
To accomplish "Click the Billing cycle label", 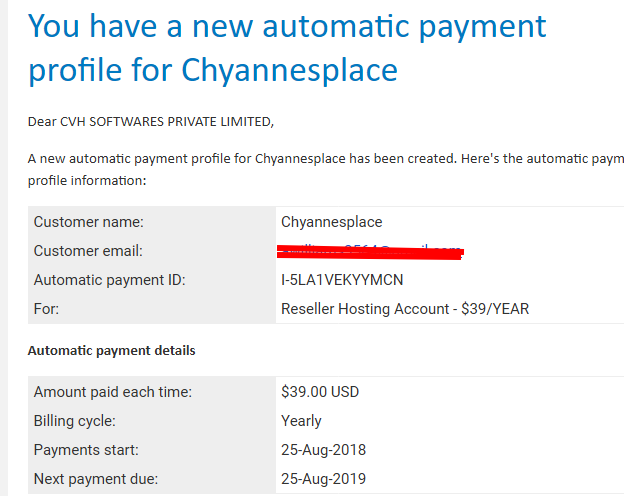I will pos(75,421).
